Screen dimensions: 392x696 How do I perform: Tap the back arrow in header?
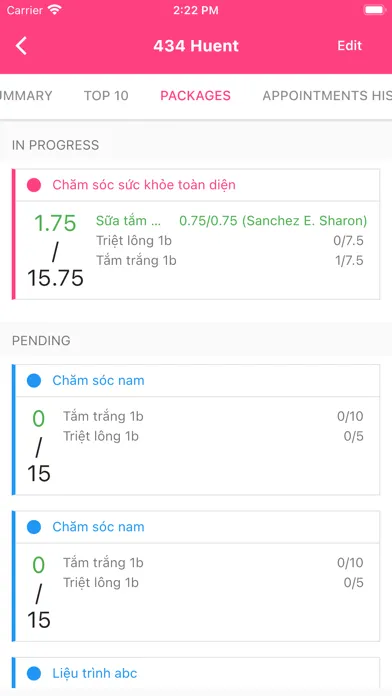[21, 46]
